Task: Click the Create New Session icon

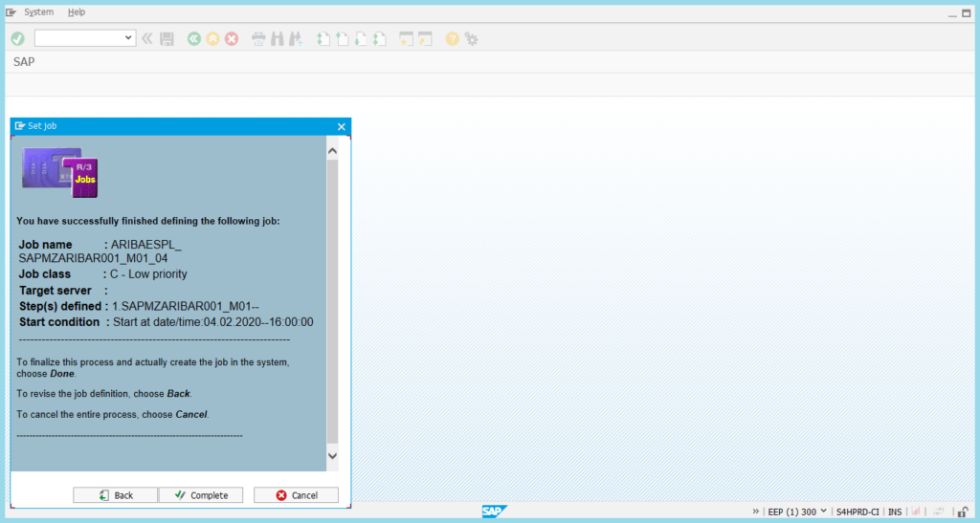Action: click(406, 38)
